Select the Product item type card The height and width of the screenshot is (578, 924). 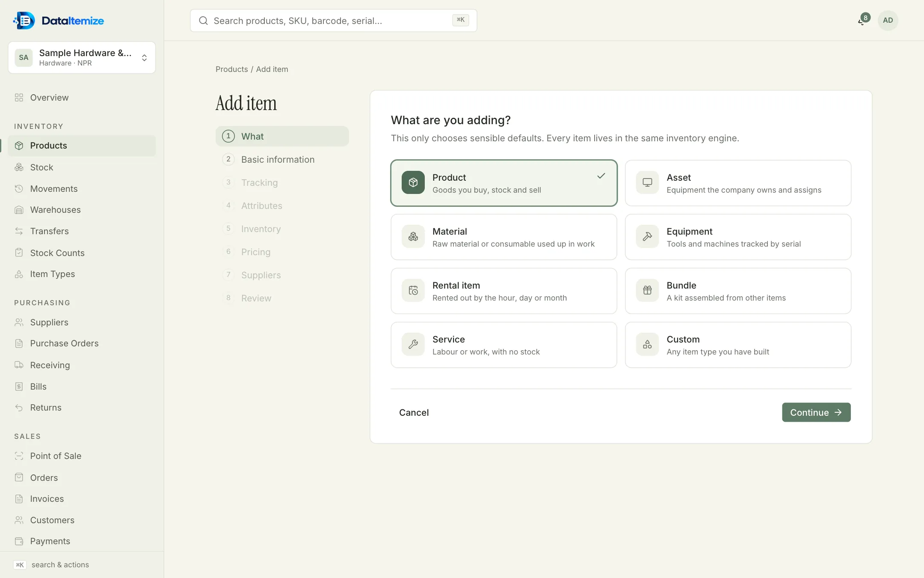(x=503, y=183)
